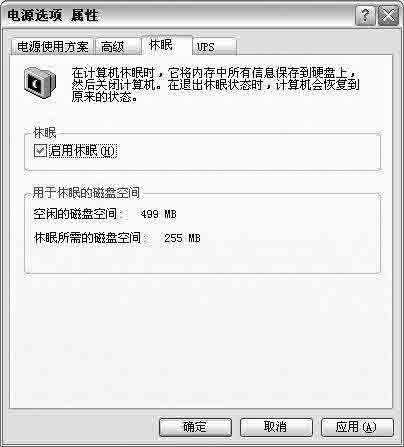Select the 499 MB free space value
The width and height of the screenshot is (404, 447).
click(x=158, y=214)
